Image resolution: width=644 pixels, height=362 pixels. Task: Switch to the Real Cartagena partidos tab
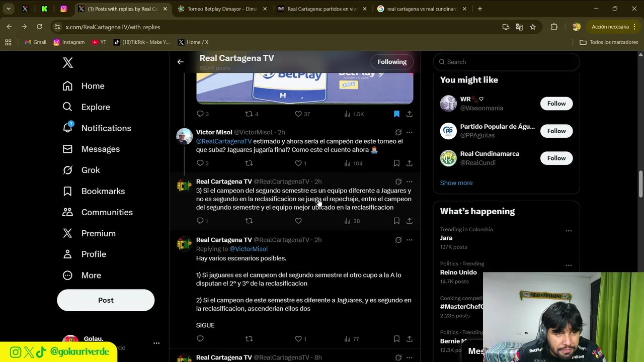point(322,9)
